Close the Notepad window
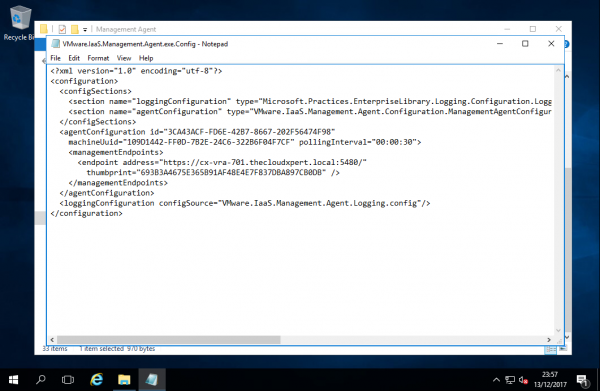 551,44
